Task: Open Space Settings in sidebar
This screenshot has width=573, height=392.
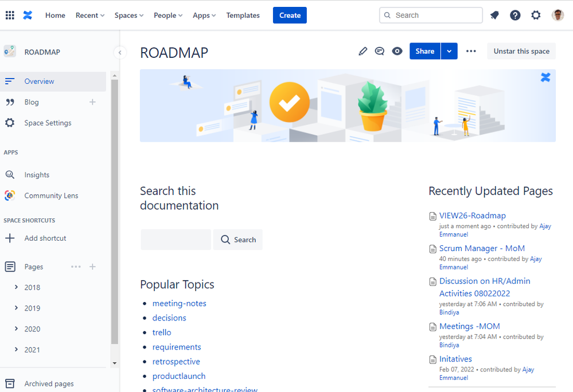Action: [x=48, y=123]
